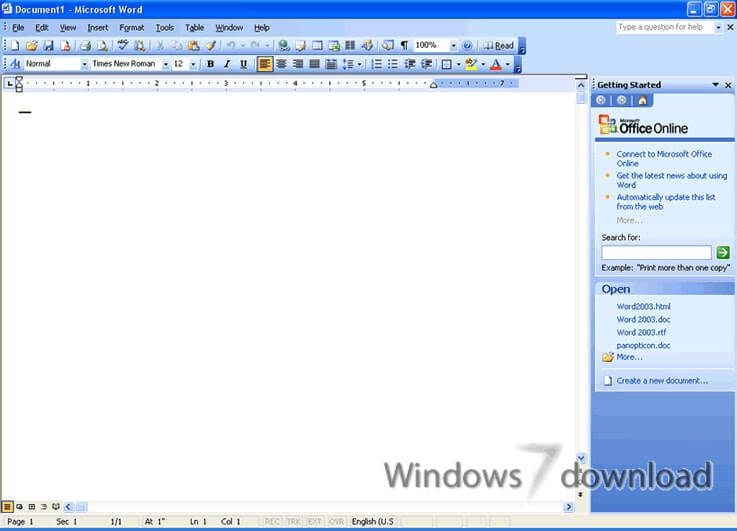
Task: Switch to Web Layout view
Action: coord(19,507)
